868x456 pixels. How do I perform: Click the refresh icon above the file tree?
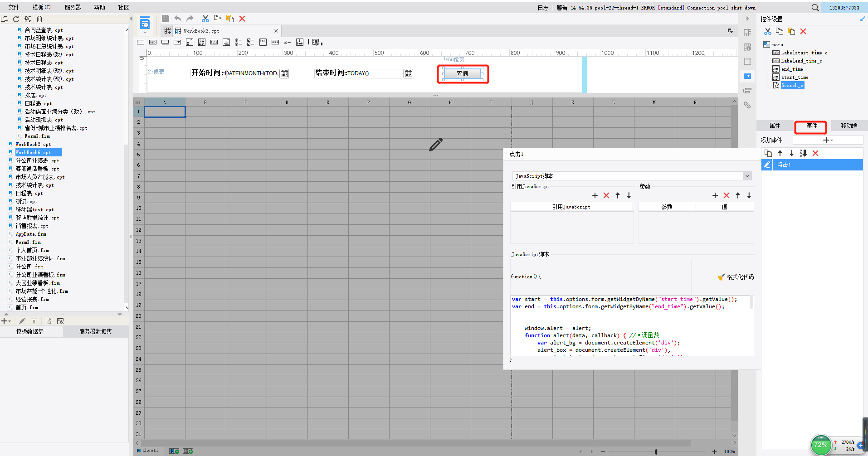[x=16, y=19]
